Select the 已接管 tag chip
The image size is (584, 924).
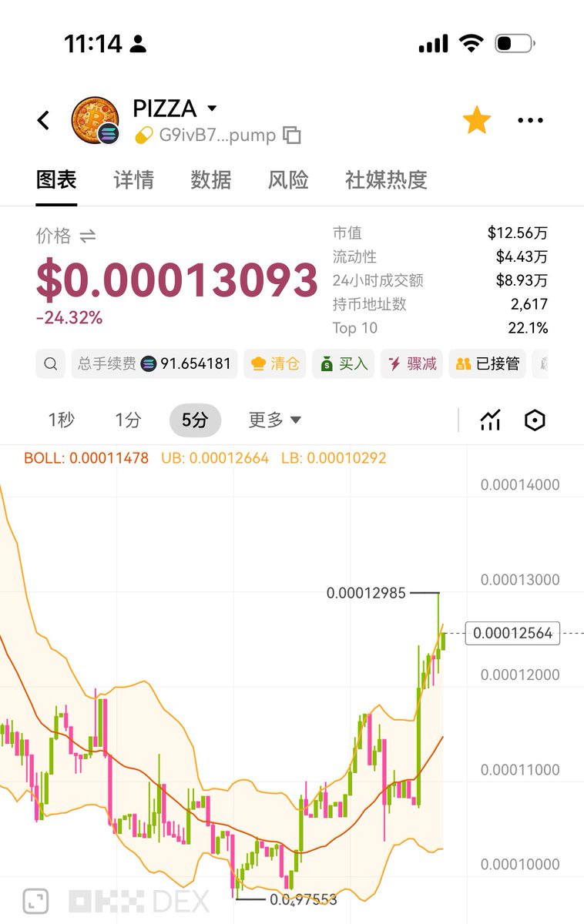pos(488,363)
